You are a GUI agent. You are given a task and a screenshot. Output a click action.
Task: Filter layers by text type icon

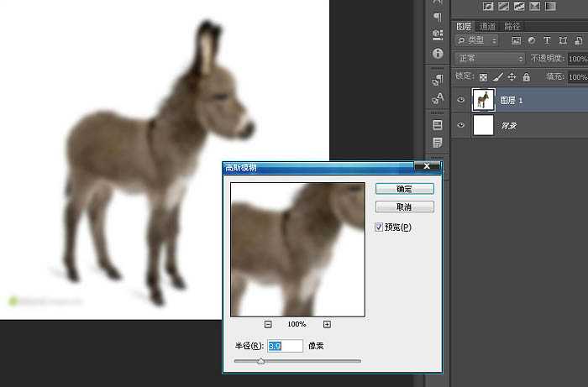pos(547,40)
